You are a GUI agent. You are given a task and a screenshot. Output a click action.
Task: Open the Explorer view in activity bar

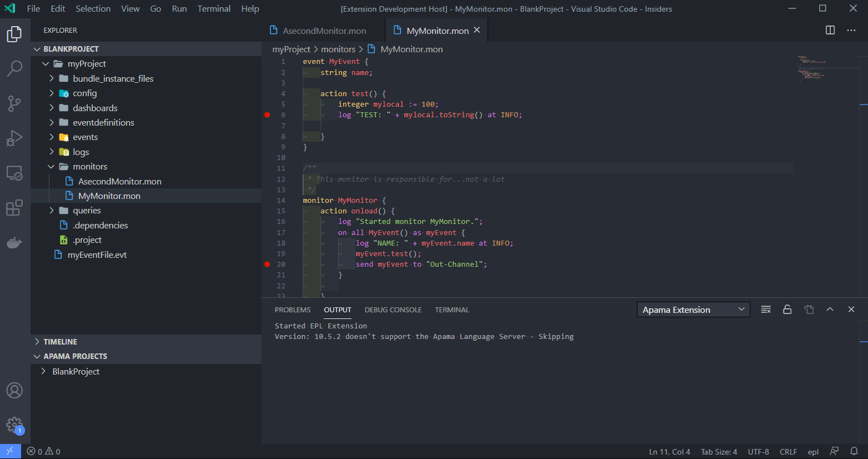[14, 34]
